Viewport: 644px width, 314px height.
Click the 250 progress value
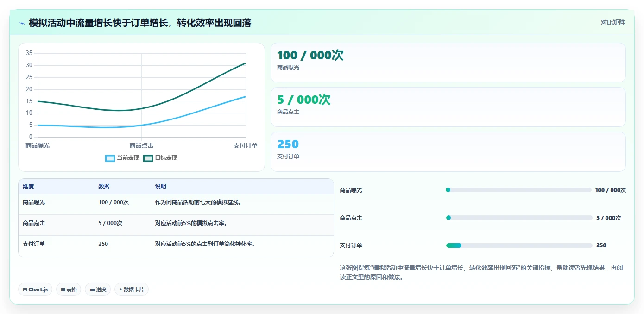(x=601, y=245)
